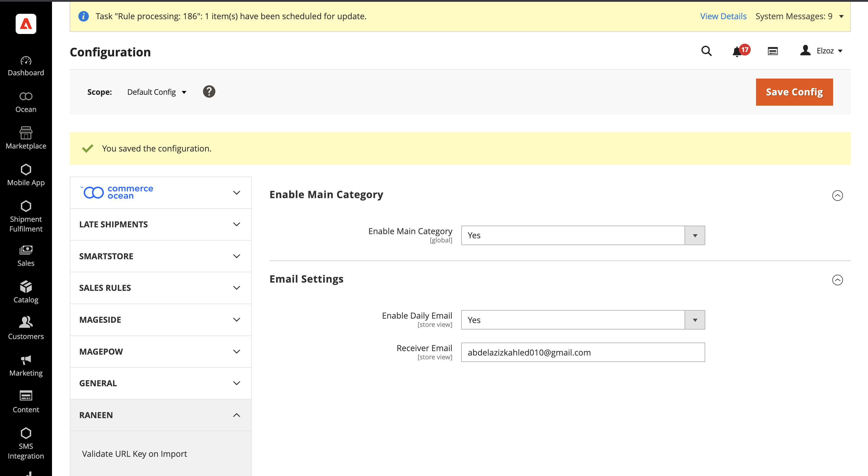The image size is (868, 476).
Task: Open the notifications bell icon
Action: (737, 52)
